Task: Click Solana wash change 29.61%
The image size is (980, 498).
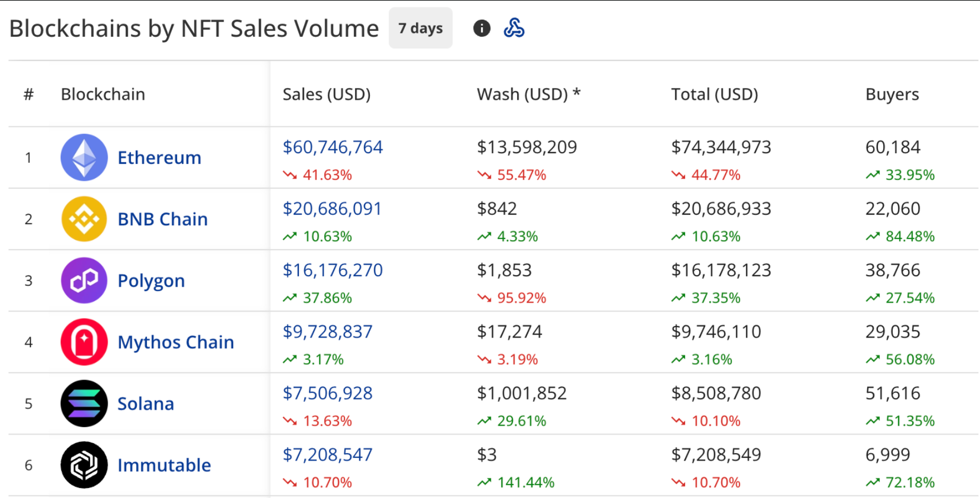Action: coord(512,421)
